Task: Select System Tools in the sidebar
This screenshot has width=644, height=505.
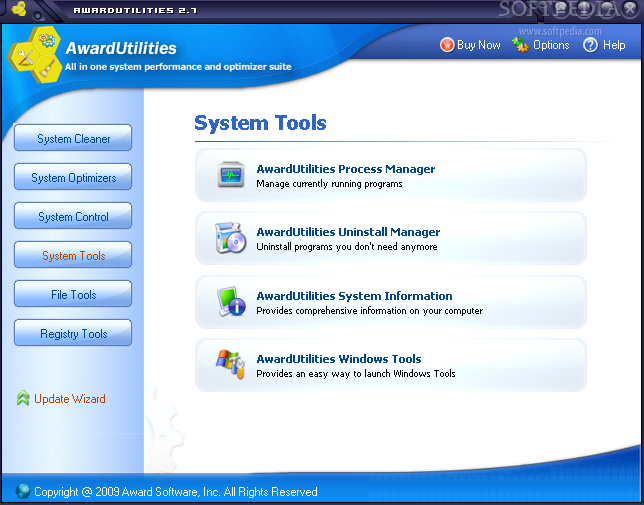Action: pos(73,255)
